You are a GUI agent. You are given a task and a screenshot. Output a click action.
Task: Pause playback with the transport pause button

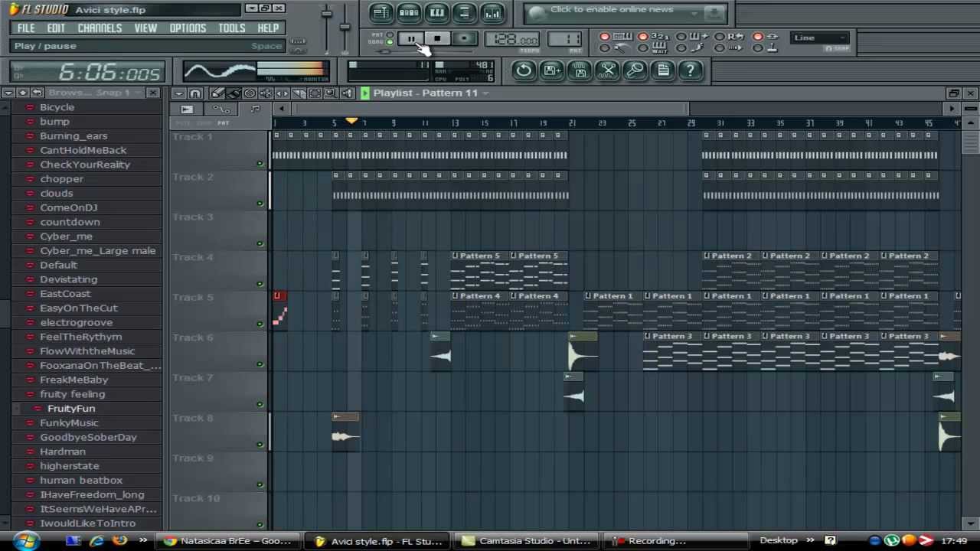(x=410, y=39)
